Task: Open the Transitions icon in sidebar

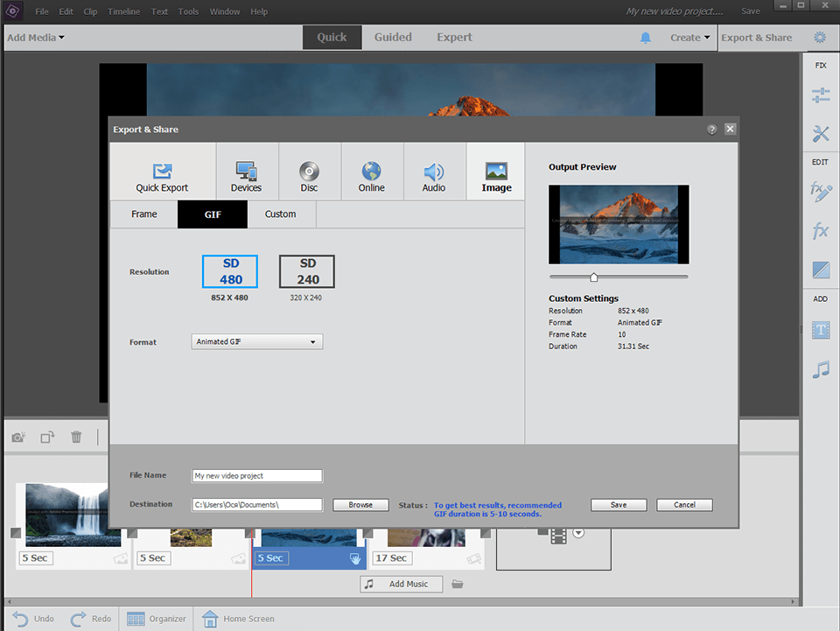Action: (x=821, y=270)
